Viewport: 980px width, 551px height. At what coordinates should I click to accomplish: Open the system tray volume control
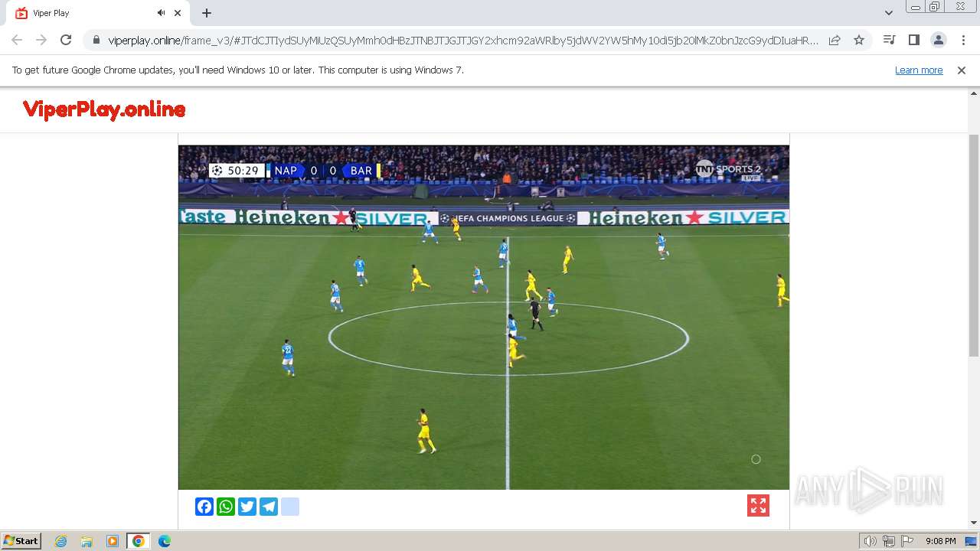tap(870, 541)
